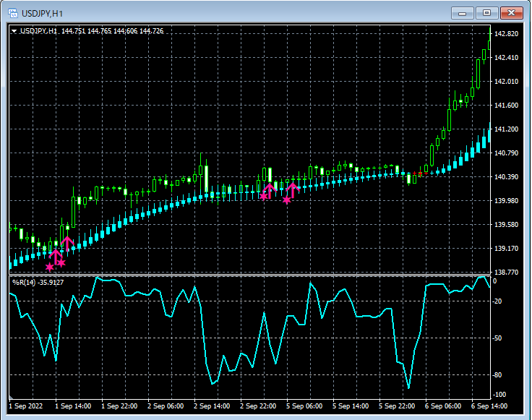This screenshot has height=420, width=532.
Task: Click the USDJPY,H1 title bar text
Action: pyautogui.click(x=43, y=14)
